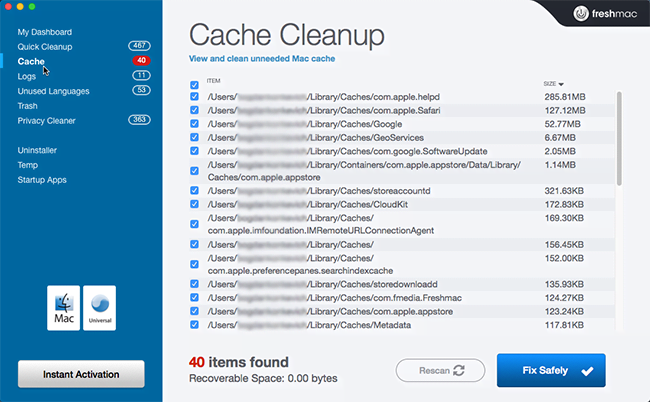Screen dimensions: 650x402
Task: Sort list by the SIZE column arrow
Action: click(x=561, y=84)
